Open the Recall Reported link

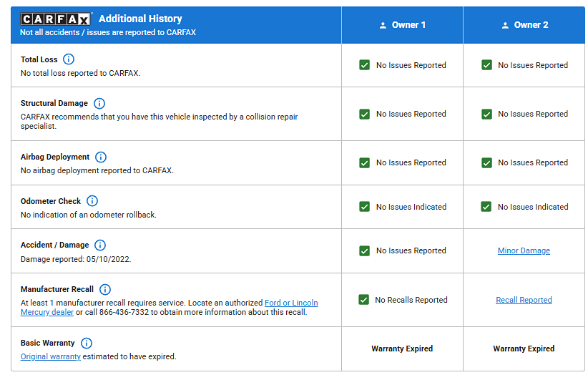tap(524, 300)
